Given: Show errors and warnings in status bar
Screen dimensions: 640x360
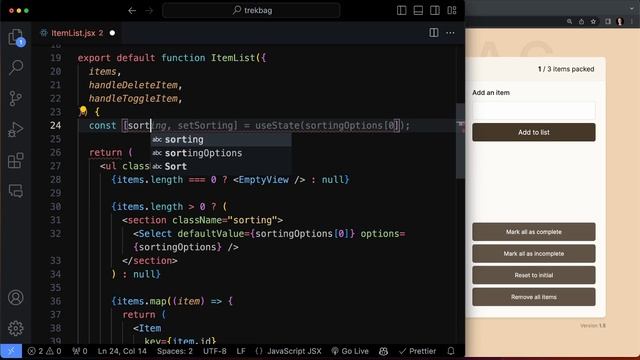Looking at the screenshot, I should point(44,351).
